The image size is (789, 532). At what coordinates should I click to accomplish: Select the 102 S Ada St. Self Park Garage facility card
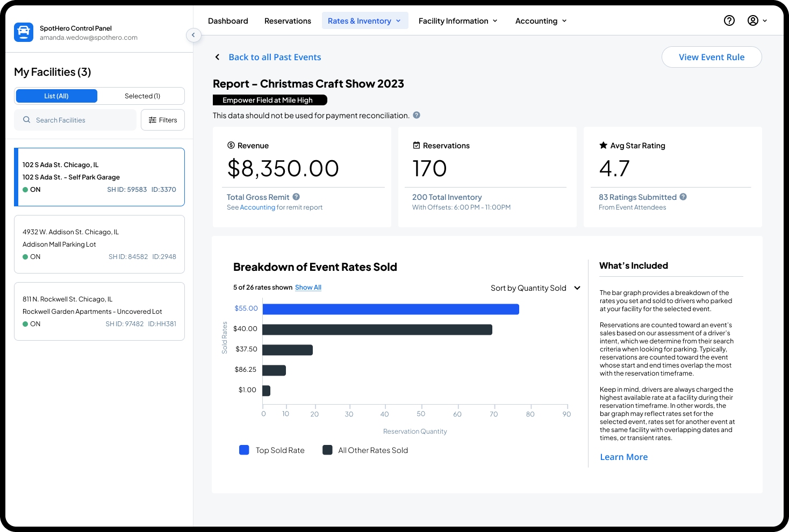click(99, 177)
